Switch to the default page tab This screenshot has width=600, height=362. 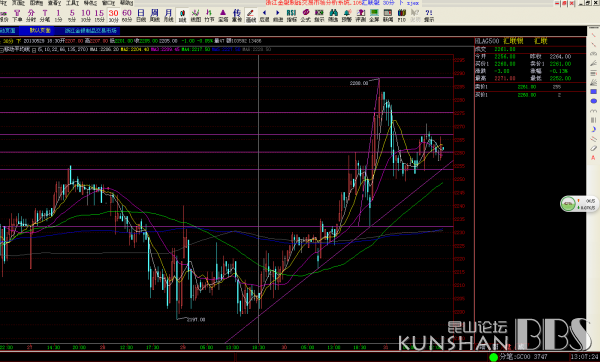coord(40,30)
